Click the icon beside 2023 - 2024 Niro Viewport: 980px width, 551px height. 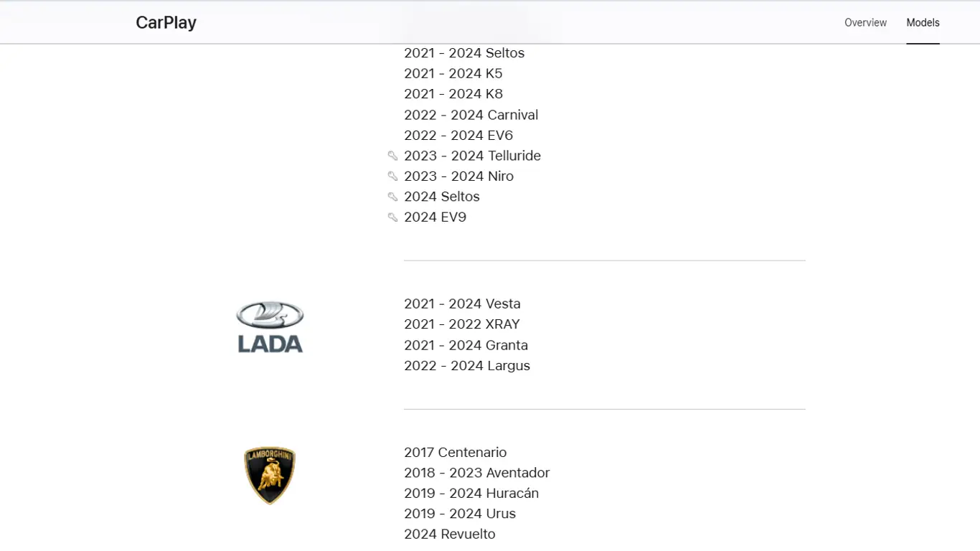[x=392, y=176]
